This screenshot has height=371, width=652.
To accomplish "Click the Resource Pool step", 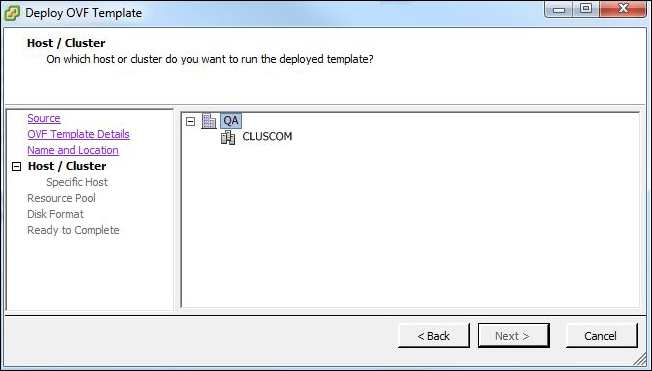I will (61, 198).
